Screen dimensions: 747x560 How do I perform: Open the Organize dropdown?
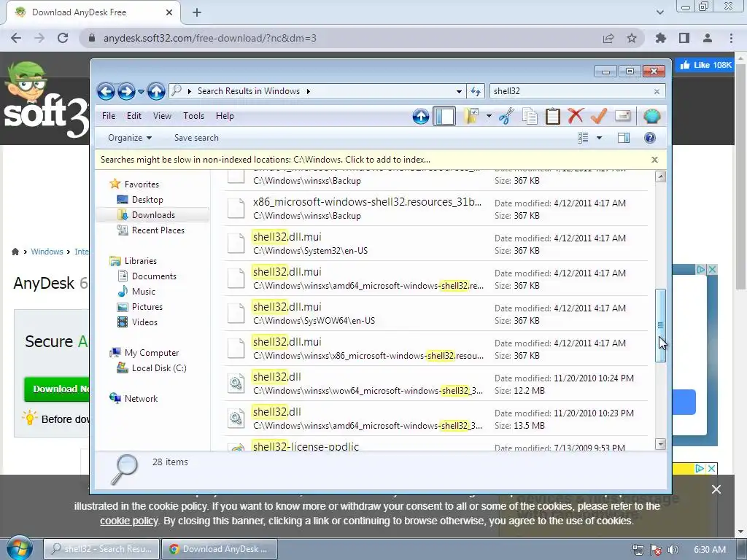[x=130, y=138]
